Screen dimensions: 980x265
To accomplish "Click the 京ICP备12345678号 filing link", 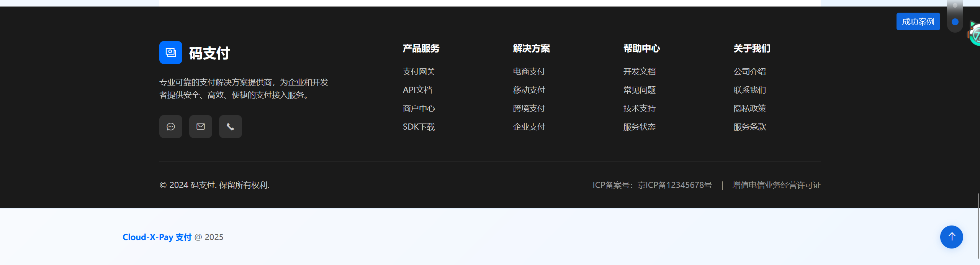I will 674,185.
